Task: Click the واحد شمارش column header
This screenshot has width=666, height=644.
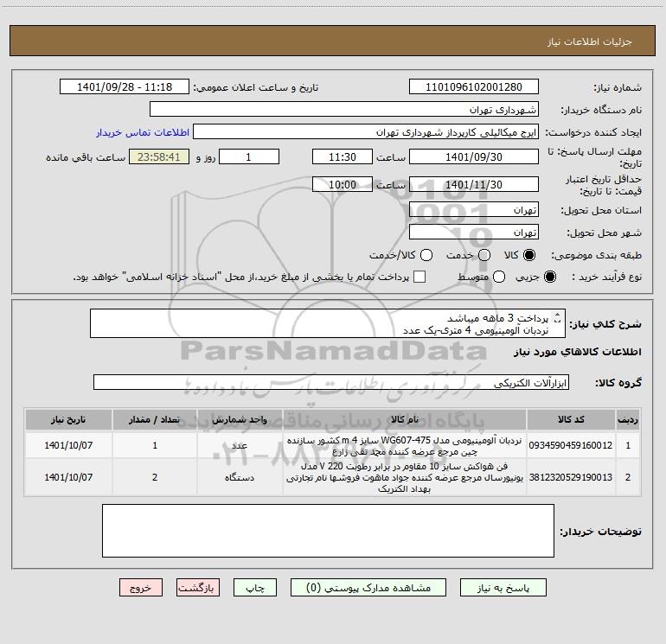Action: click(240, 419)
